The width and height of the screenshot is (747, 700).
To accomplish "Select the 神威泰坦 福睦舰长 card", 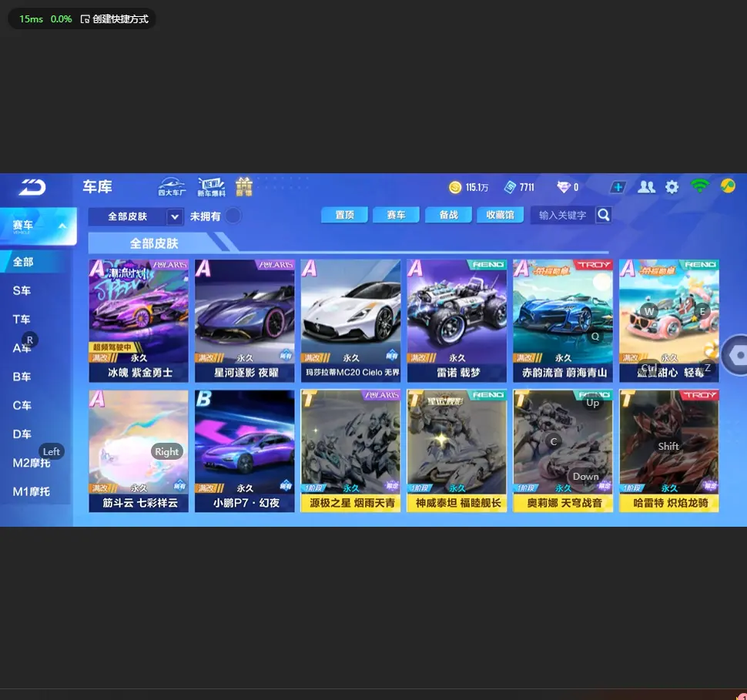I will [457, 451].
